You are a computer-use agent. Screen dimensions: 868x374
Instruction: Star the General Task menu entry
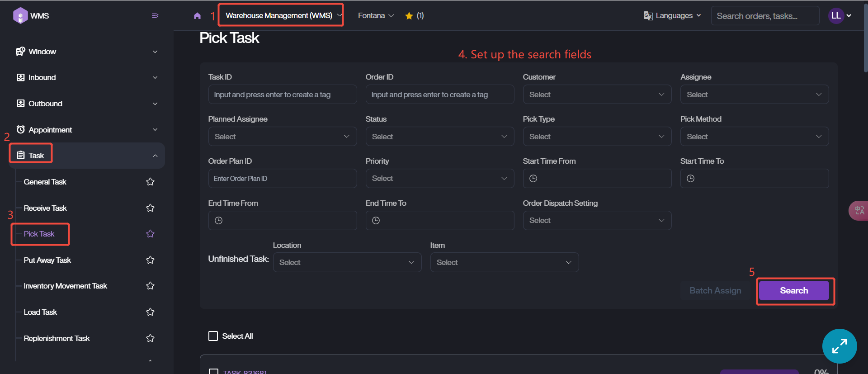tap(151, 182)
